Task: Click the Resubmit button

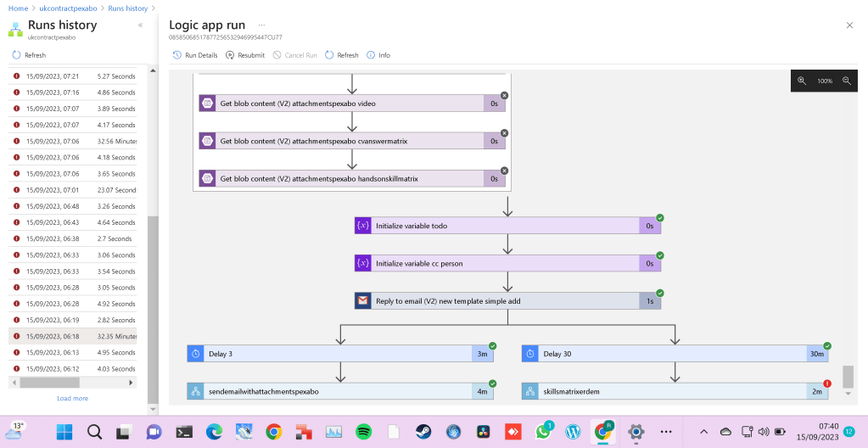Action: pos(245,55)
